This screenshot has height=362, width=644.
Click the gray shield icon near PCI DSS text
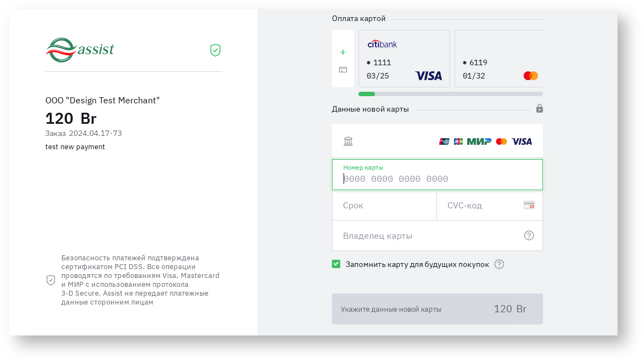51,280
